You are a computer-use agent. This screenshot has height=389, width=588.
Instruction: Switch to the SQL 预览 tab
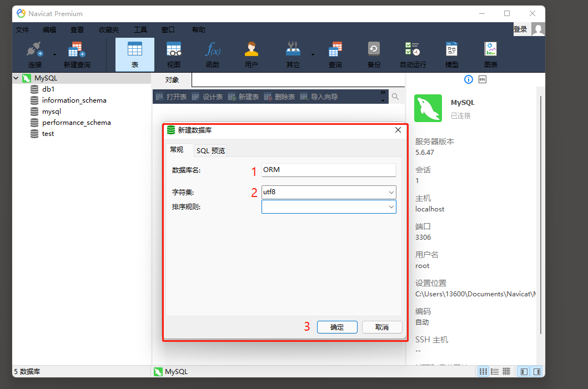[x=210, y=150]
